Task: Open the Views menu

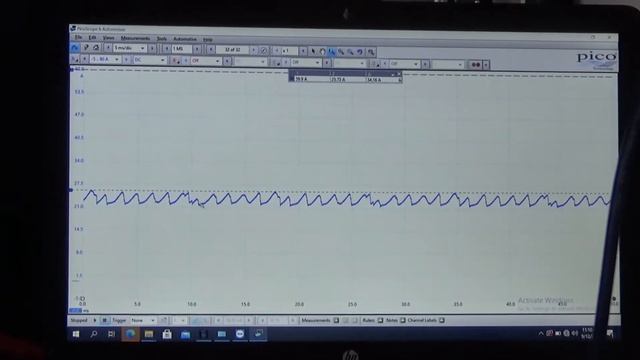Action: 109,38
